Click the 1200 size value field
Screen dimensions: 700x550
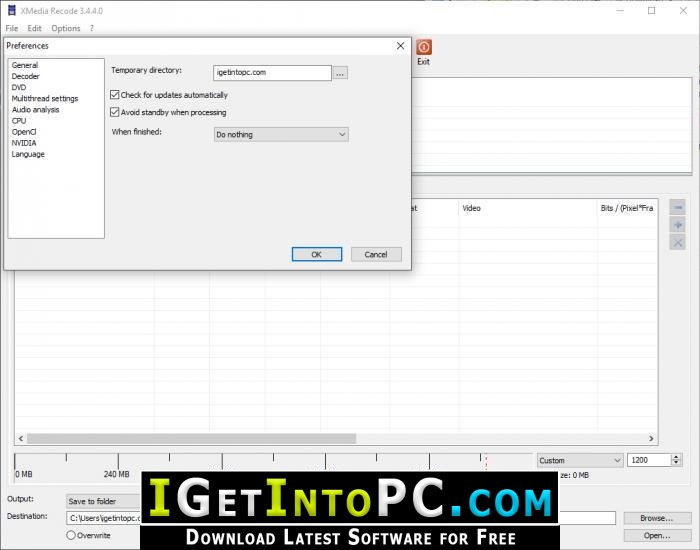(650, 460)
